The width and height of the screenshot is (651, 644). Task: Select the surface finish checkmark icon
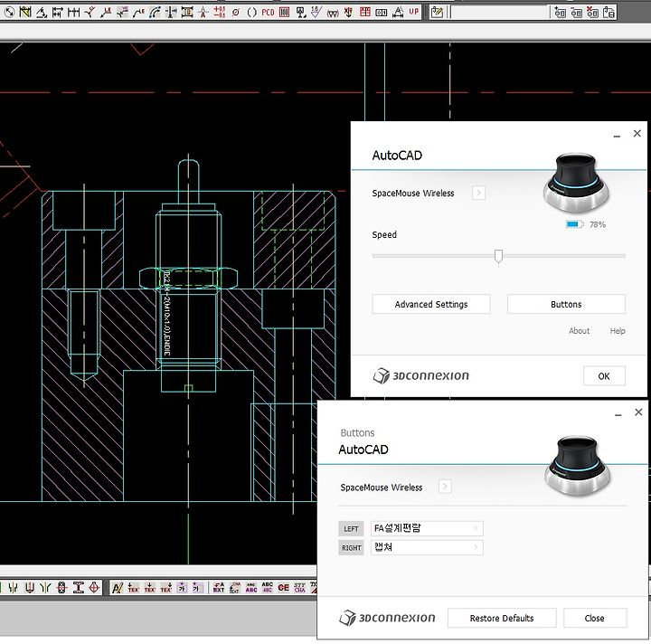click(316, 12)
